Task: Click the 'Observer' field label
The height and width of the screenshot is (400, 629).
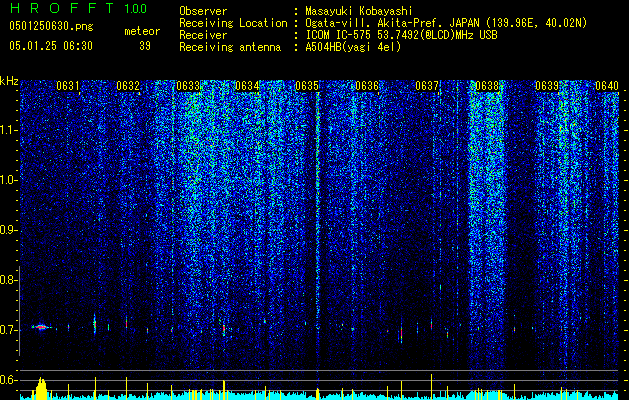Action: (203, 11)
